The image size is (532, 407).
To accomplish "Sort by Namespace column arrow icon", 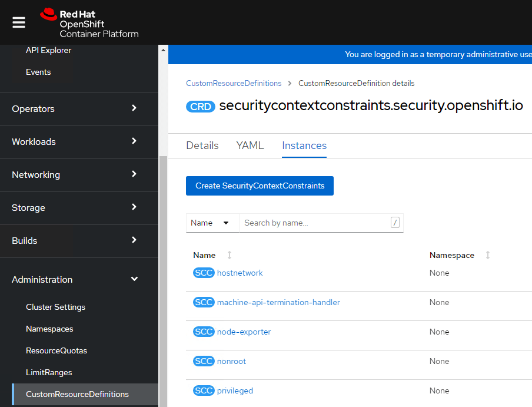I will pos(487,255).
